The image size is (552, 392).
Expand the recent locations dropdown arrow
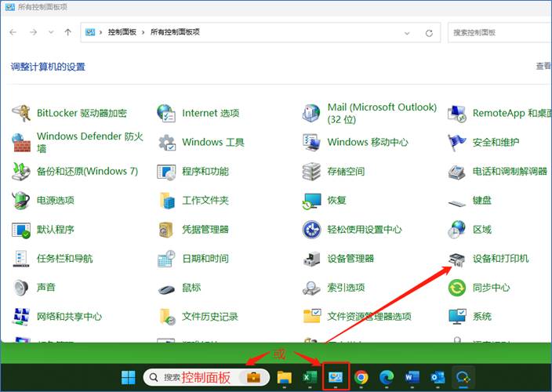[x=51, y=32]
